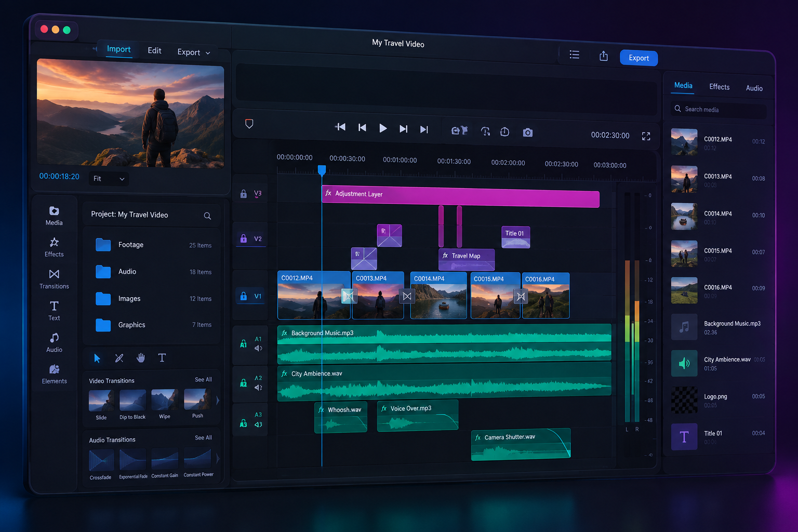
Task: Take a snapshot with the camera icon
Action: (x=528, y=132)
